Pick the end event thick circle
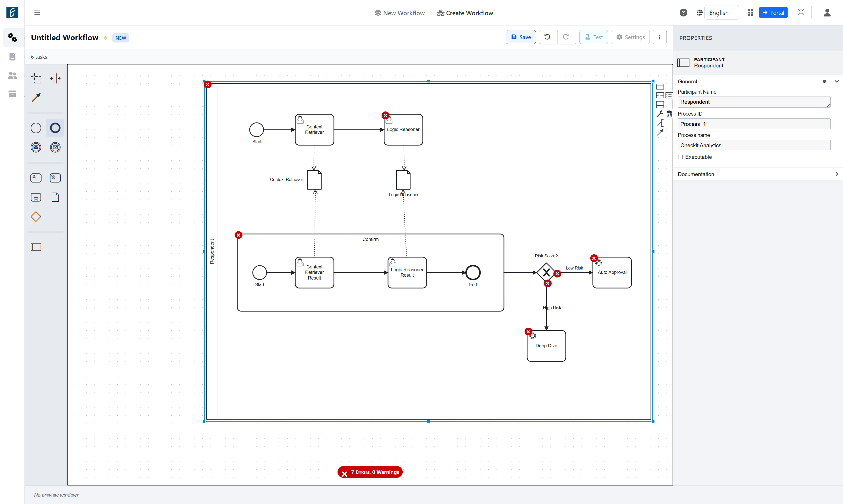 click(55, 128)
